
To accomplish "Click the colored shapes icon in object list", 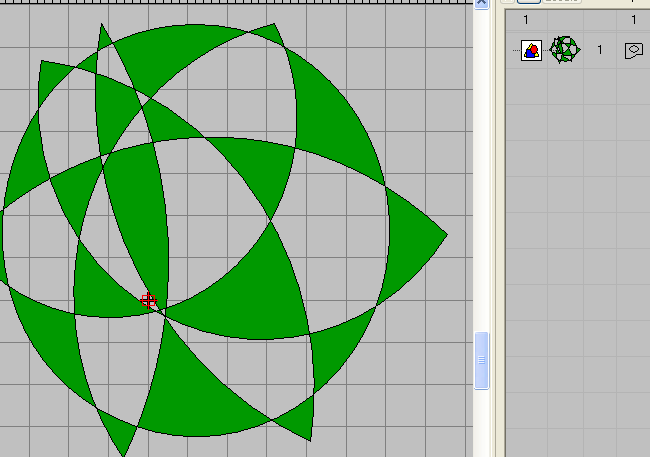I will (532, 50).
